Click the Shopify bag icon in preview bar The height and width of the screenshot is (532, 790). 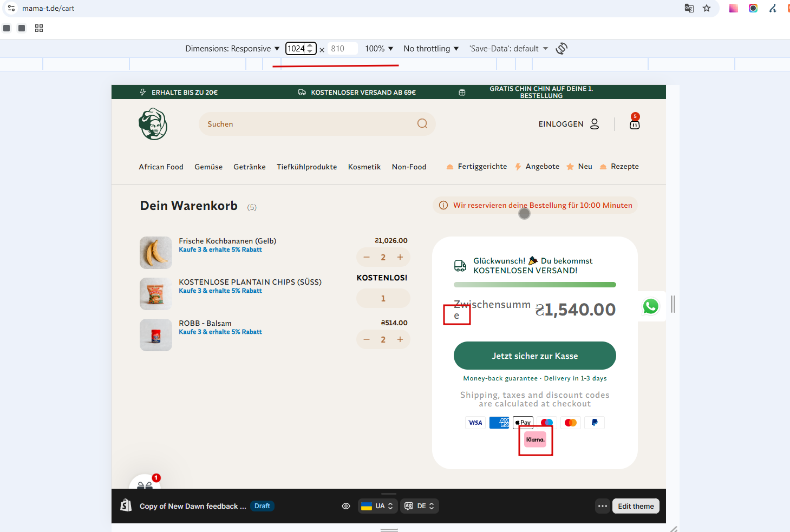126,505
